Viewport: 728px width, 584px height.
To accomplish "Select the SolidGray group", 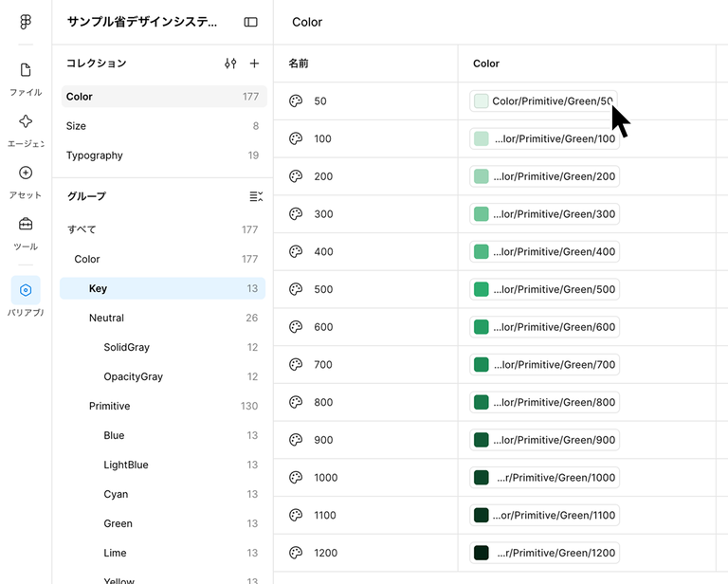I will tap(162, 347).
